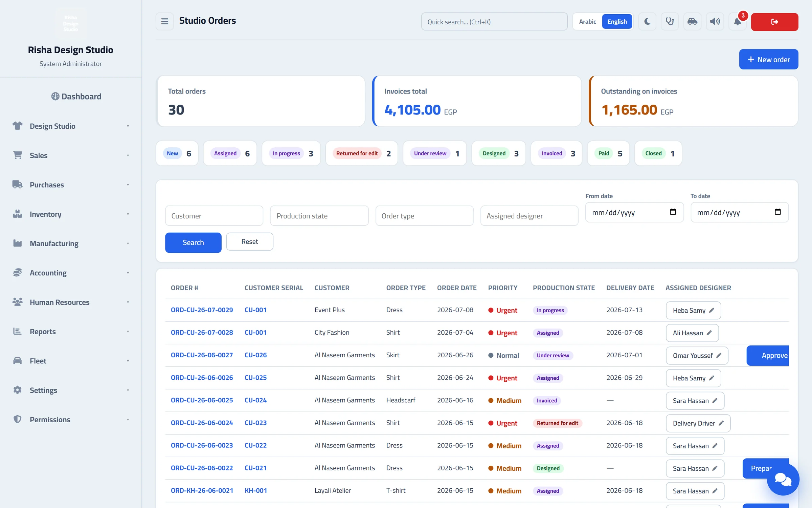Filter by the New status chip
812x508 pixels.
pos(177,153)
